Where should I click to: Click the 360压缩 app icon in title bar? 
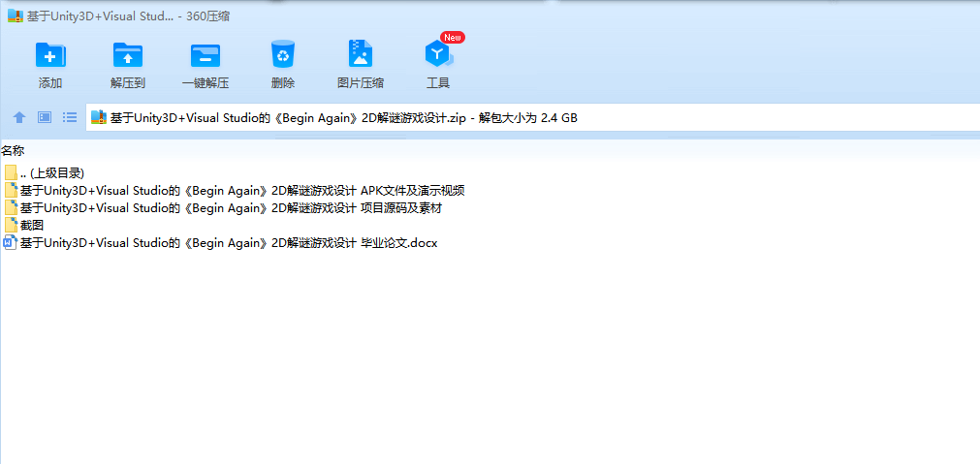15,16
